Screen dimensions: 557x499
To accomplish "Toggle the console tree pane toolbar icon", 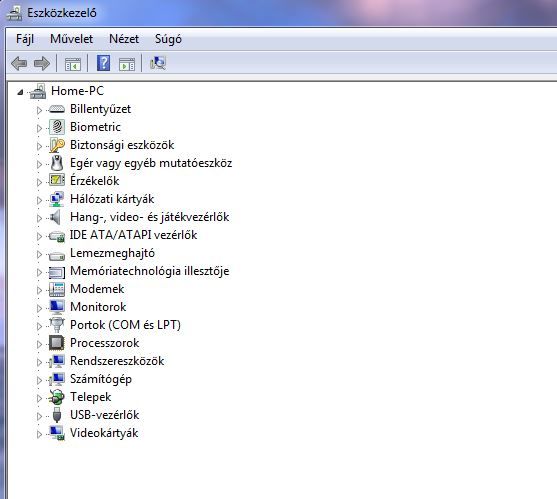I will point(73,64).
